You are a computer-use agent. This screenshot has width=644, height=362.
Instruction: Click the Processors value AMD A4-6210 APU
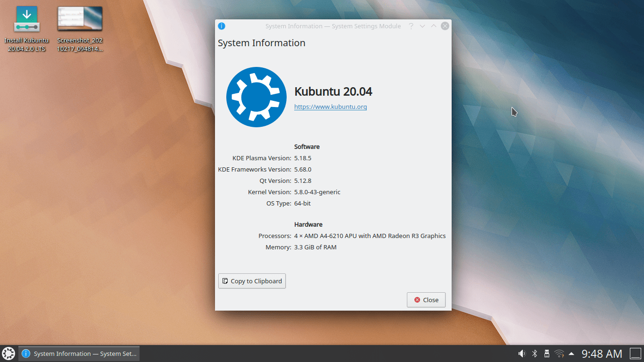click(370, 236)
